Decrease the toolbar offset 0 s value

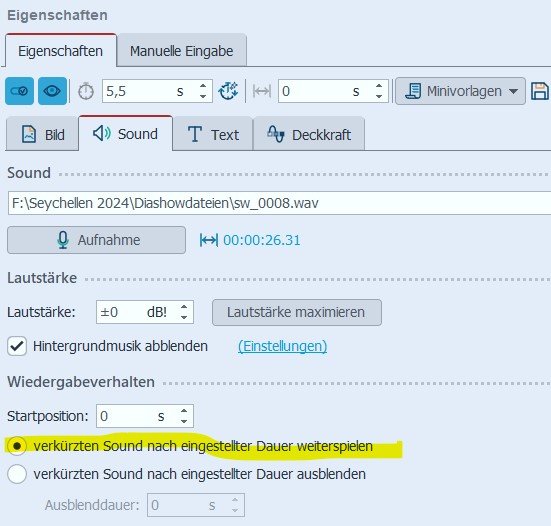pyautogui.click(x=379, y=97)
